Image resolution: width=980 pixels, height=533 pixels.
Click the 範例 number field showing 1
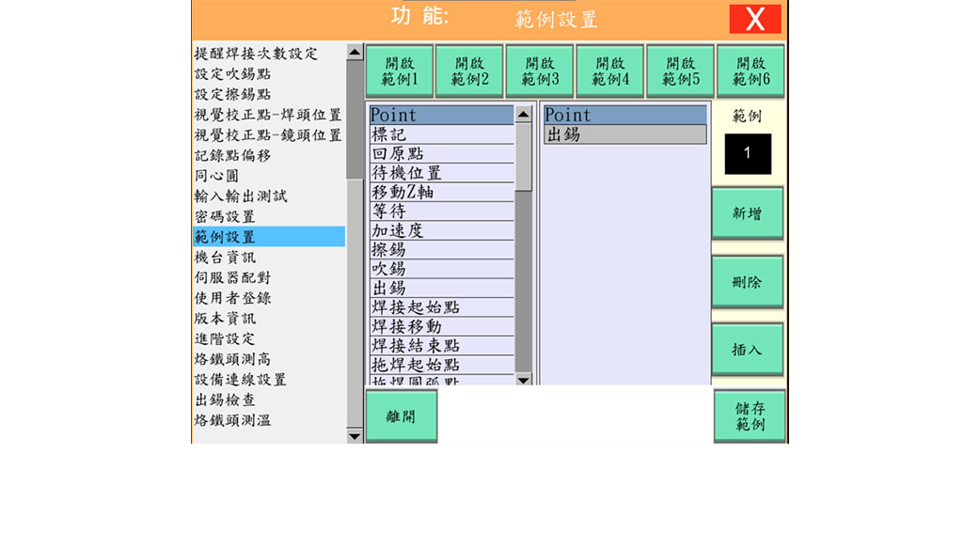(x=748, y=154)
